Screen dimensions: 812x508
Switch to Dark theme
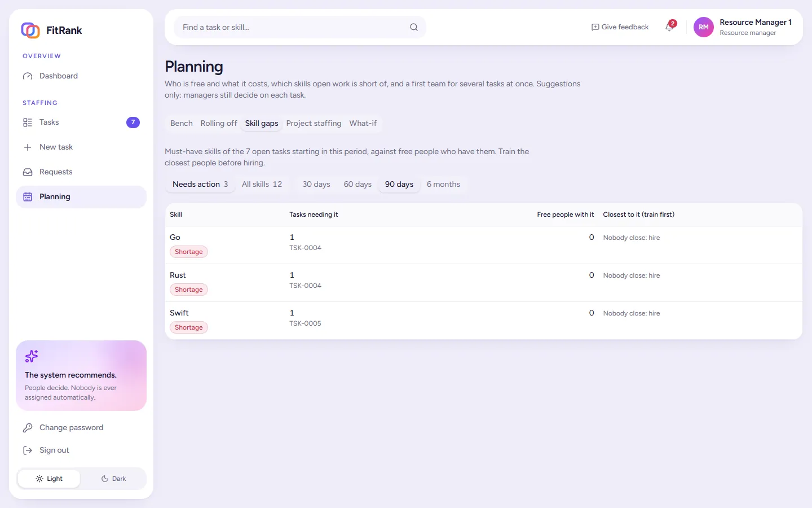coord(113,479)
